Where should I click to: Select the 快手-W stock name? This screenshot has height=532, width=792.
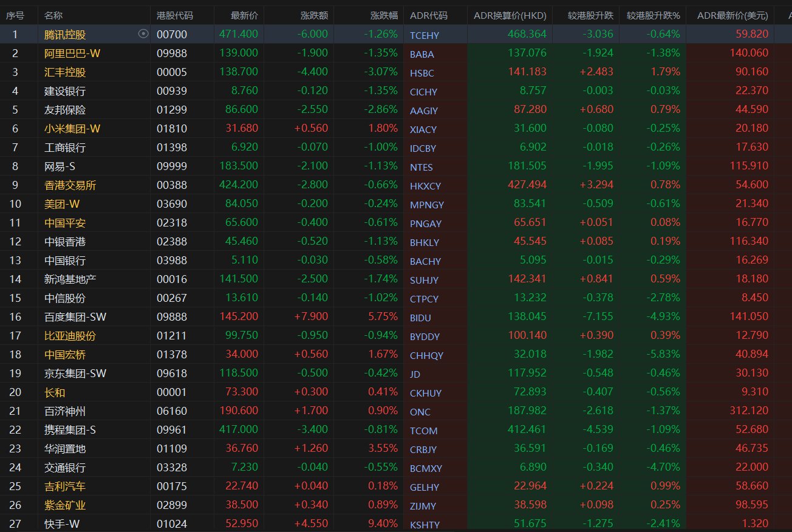[x=62, y=524]
